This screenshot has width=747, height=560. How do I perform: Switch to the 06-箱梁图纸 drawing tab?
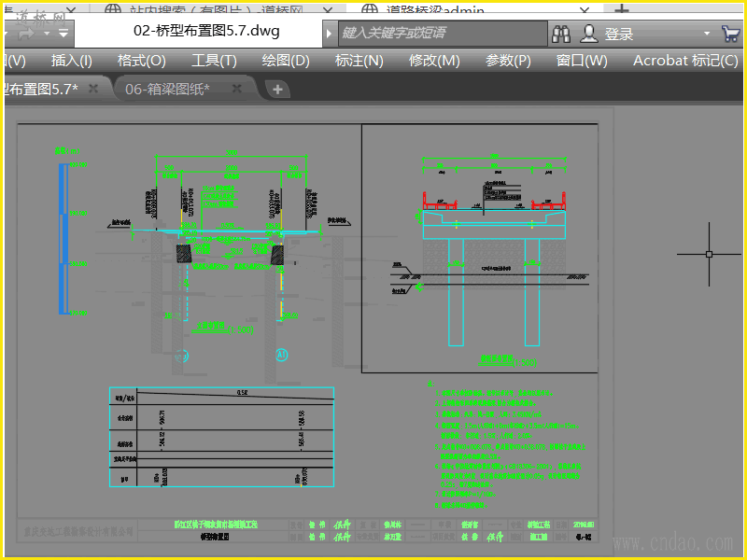pyautogui.click(x=167, y=89)
